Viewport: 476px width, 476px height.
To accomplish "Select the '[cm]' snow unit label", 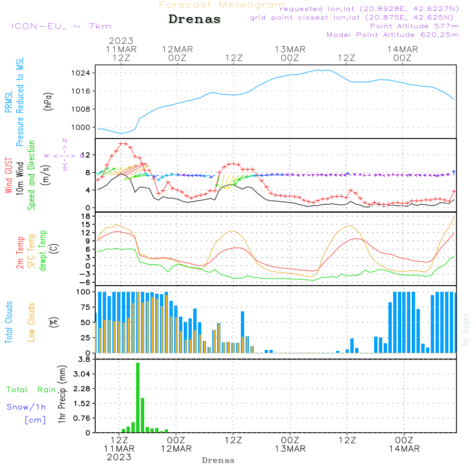I will tap(35, 420).
